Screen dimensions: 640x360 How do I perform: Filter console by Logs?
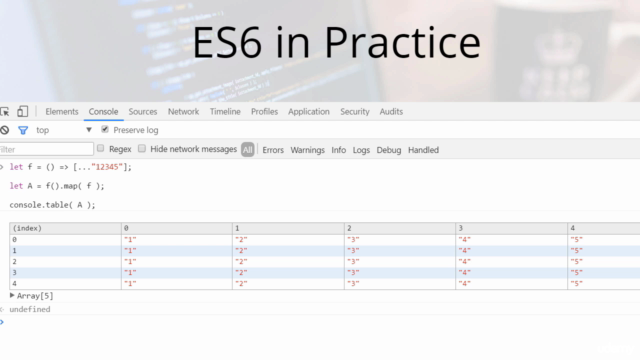(361, 150)
